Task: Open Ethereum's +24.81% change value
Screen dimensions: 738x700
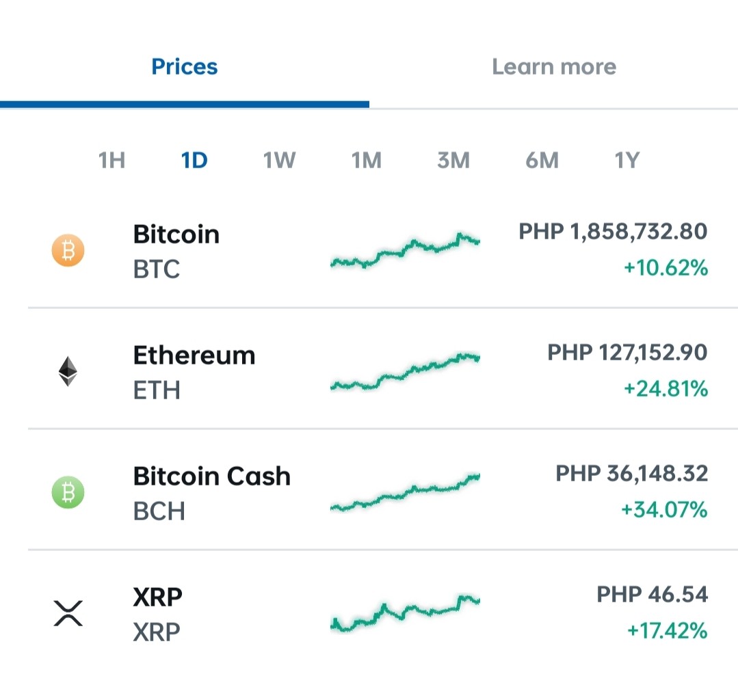Action: [x=665, y=389]
